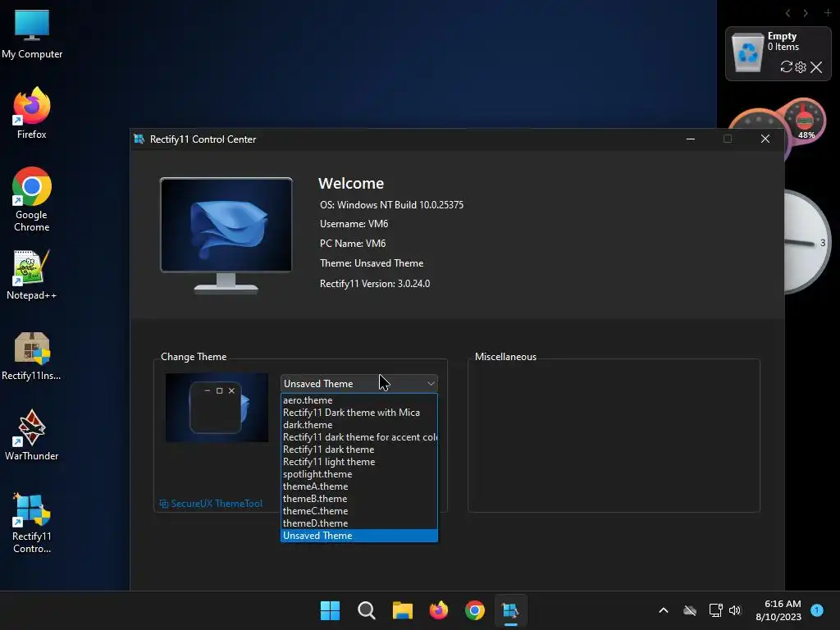Viewport: 840px width, 630px height.
Task: Minimize Rectify11 Control Center window
Action: click(x=691, y=139)
